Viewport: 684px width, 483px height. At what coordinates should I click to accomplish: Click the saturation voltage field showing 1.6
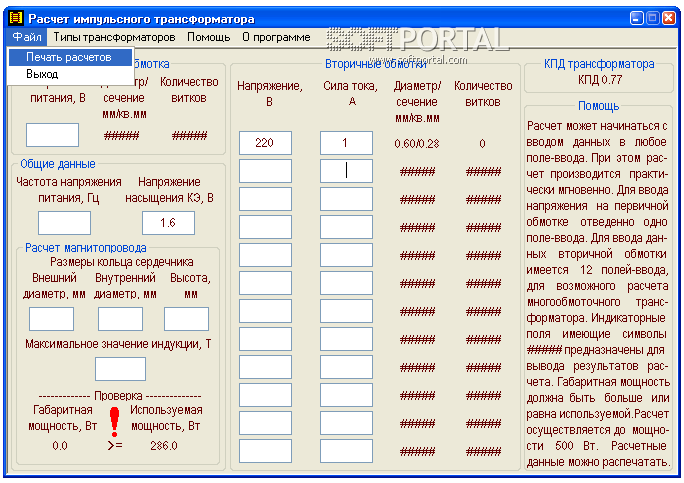168,223
